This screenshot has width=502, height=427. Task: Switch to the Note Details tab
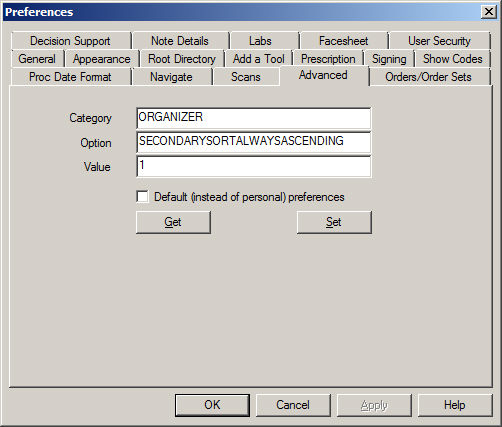180,41
